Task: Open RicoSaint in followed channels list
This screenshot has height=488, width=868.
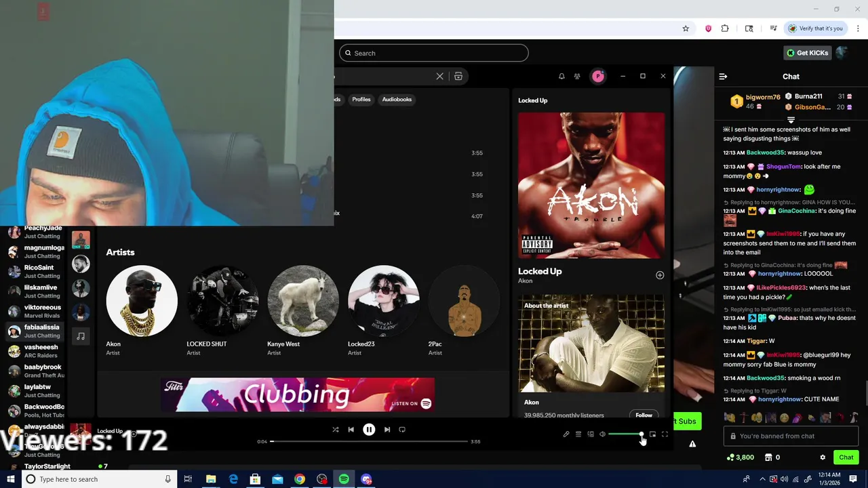Action: coord(34,271)
